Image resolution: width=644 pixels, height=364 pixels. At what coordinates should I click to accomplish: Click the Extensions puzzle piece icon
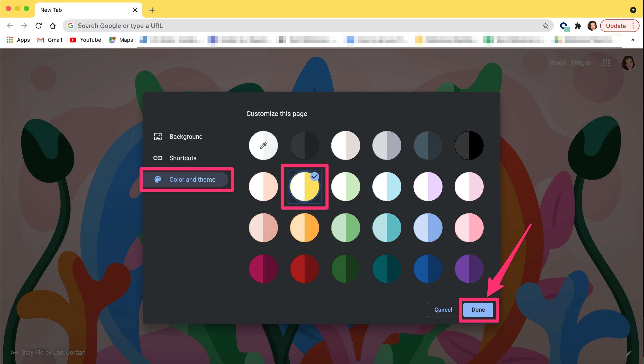coord(578,26)
